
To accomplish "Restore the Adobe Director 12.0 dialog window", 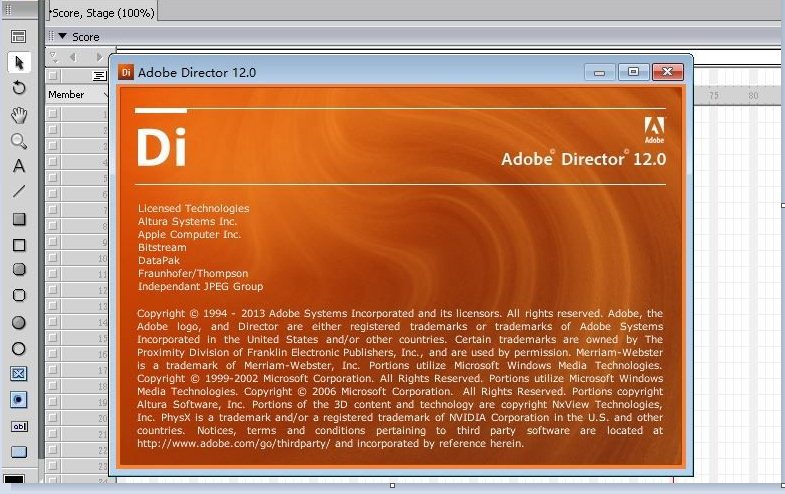I will [633, 72].
